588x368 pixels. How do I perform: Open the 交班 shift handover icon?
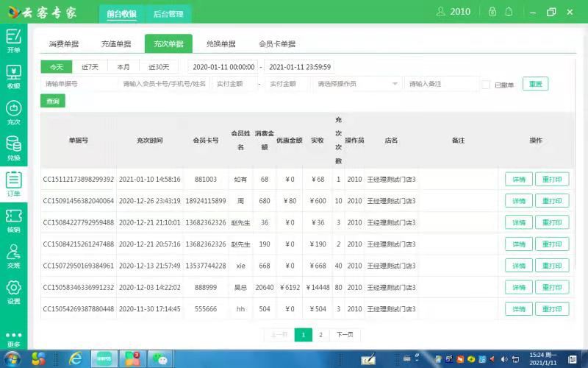point(13,256)
